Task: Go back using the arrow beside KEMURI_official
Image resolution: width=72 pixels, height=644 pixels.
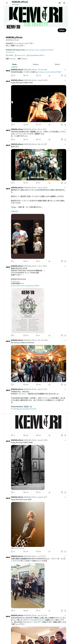Action: click(x=7, y=3)
